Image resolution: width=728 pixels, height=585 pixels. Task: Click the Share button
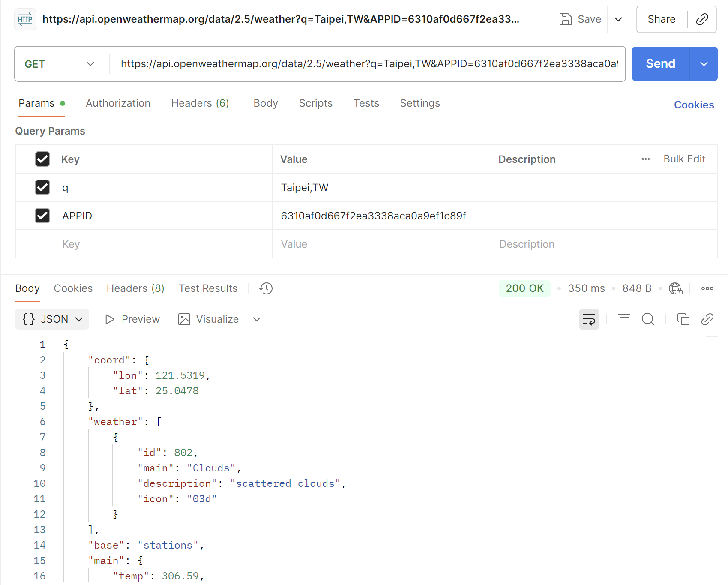point(662,19)
